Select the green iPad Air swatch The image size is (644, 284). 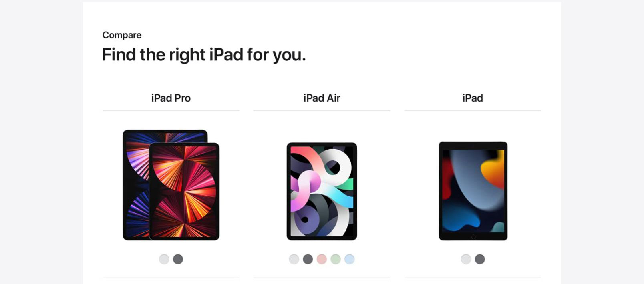click(x=336, y=259)
